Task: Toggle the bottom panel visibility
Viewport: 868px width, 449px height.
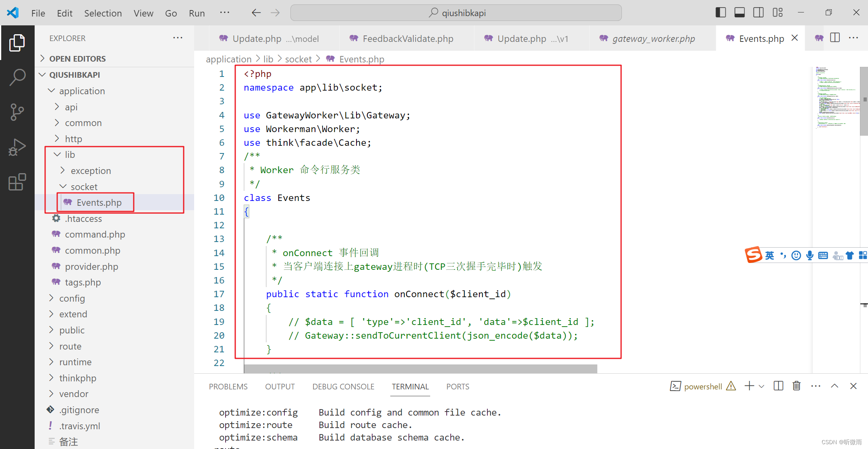Action: pyautogui.click(x=740, y=12)
